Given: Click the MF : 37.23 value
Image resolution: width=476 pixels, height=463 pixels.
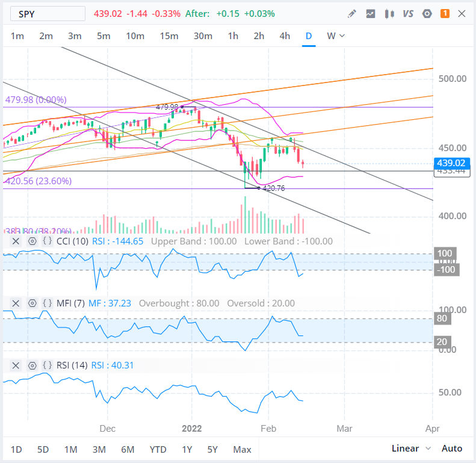Looking at the screenshot, I should (x=110, y=303).
